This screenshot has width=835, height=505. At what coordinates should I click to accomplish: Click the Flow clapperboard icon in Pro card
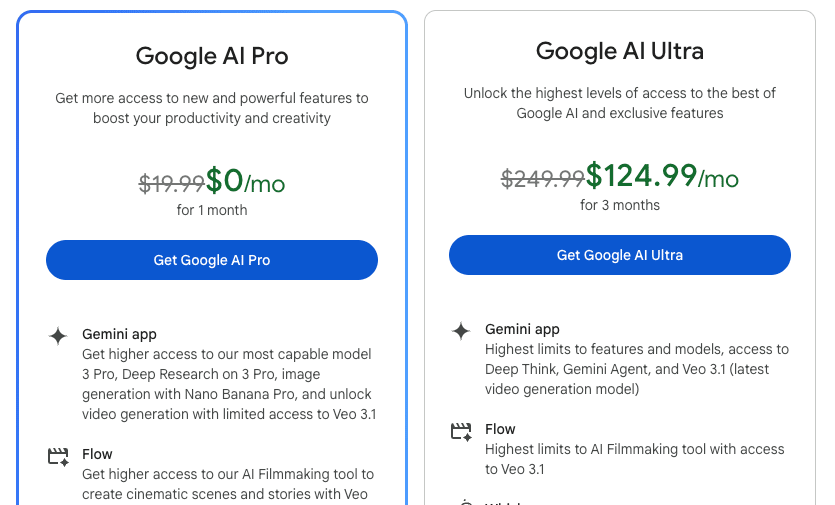pyautogui.click(x=58, y=456)
